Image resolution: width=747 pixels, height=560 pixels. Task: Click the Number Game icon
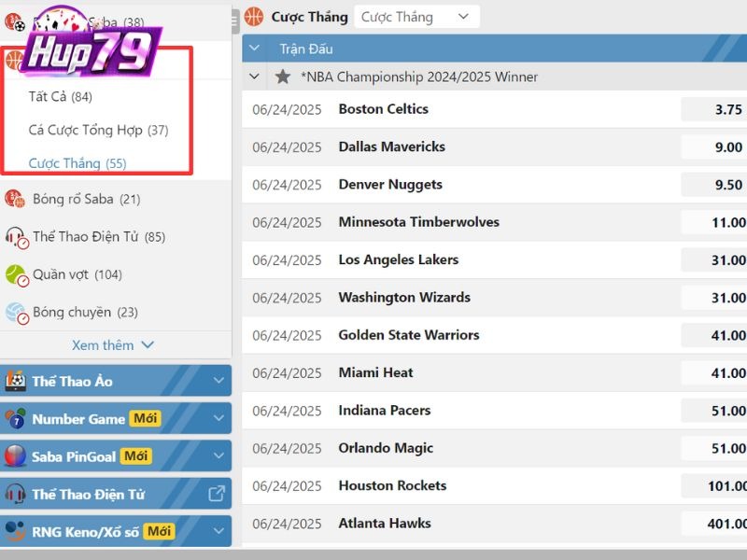point(16,418)
